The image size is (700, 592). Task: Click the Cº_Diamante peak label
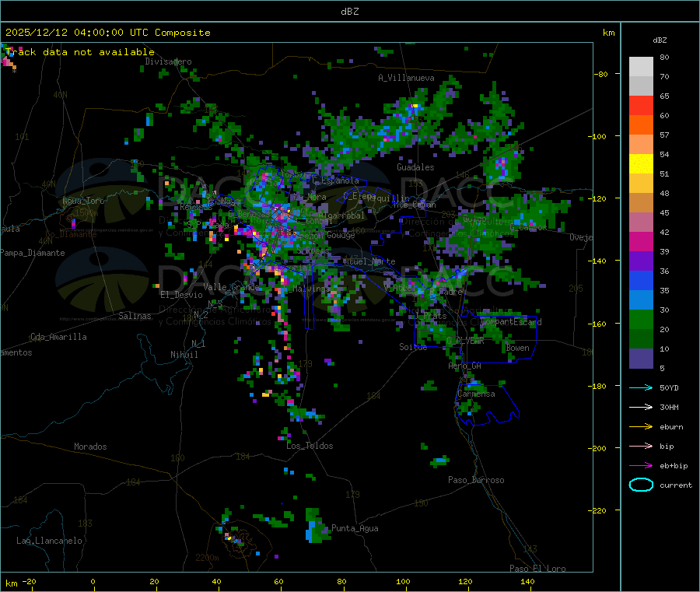tap(71, 234)
